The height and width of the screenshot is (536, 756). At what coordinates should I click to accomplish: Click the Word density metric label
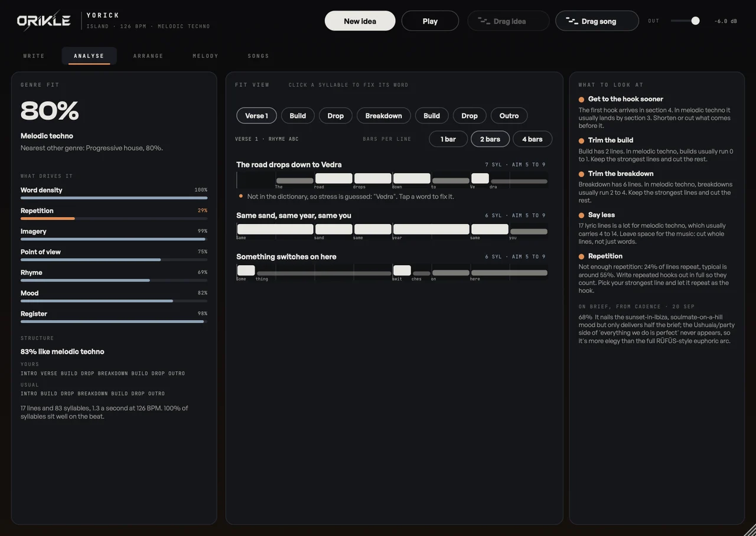coord(41,190)
